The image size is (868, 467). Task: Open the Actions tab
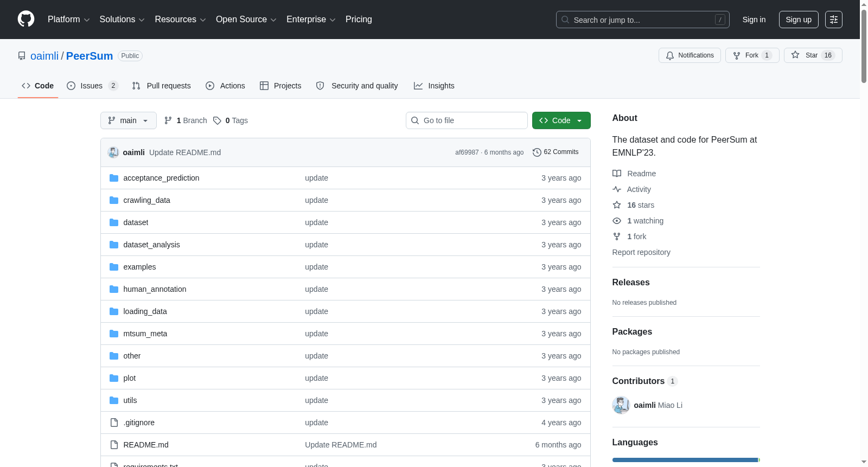226,86
